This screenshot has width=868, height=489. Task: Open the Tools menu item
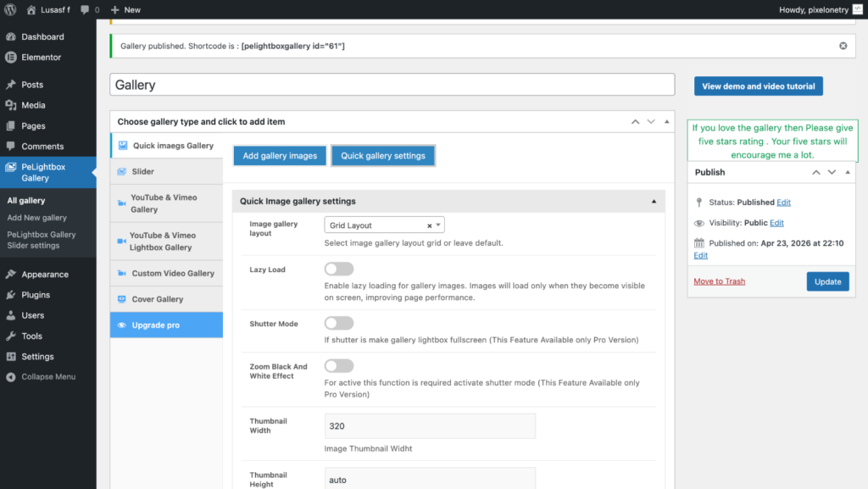coord(31,336)
